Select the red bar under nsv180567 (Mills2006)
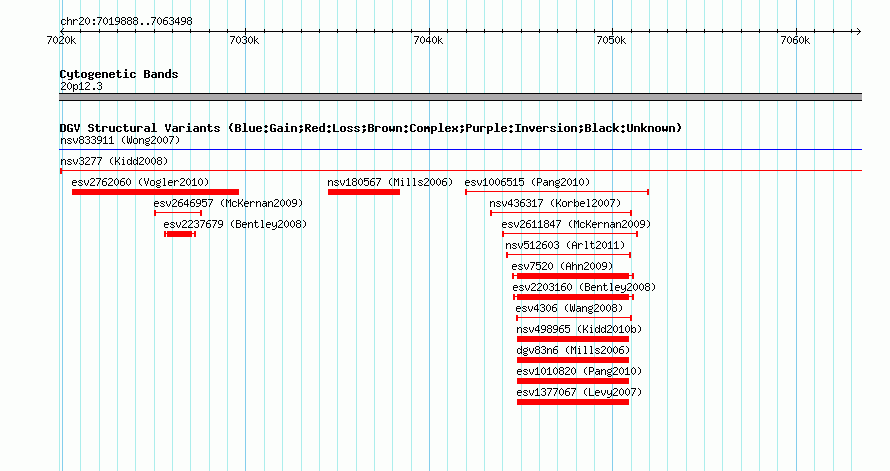The image size is (890, 471). tap(364, 192)
